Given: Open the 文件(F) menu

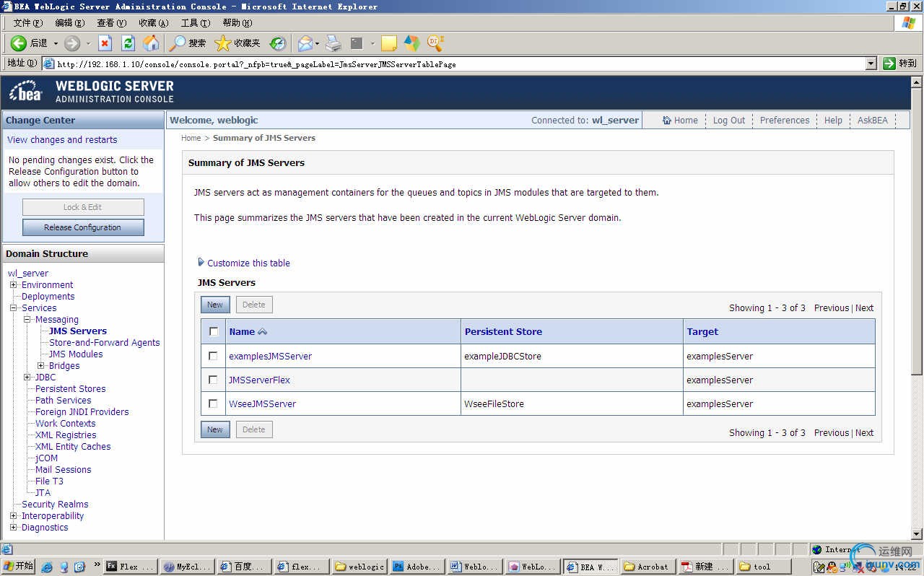Looking at the screenshot, I should point(27,23).
